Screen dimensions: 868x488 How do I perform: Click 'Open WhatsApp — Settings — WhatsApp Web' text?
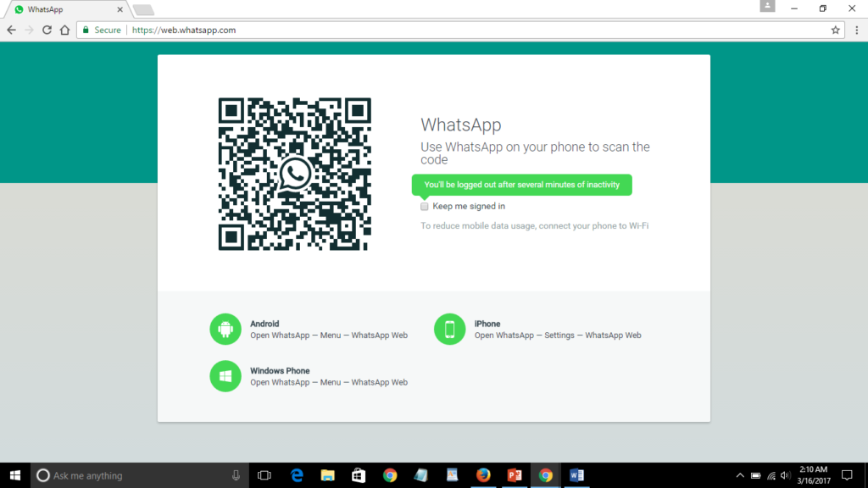pos(558,335)
